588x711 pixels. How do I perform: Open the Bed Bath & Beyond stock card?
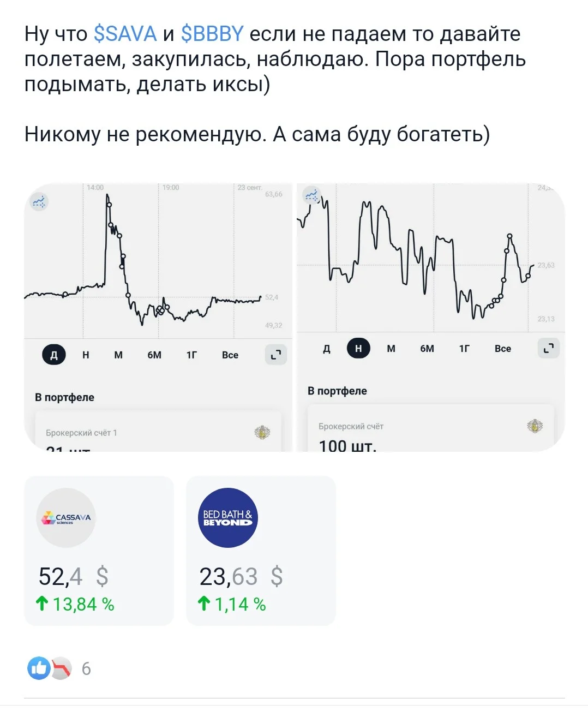point(261,551)
